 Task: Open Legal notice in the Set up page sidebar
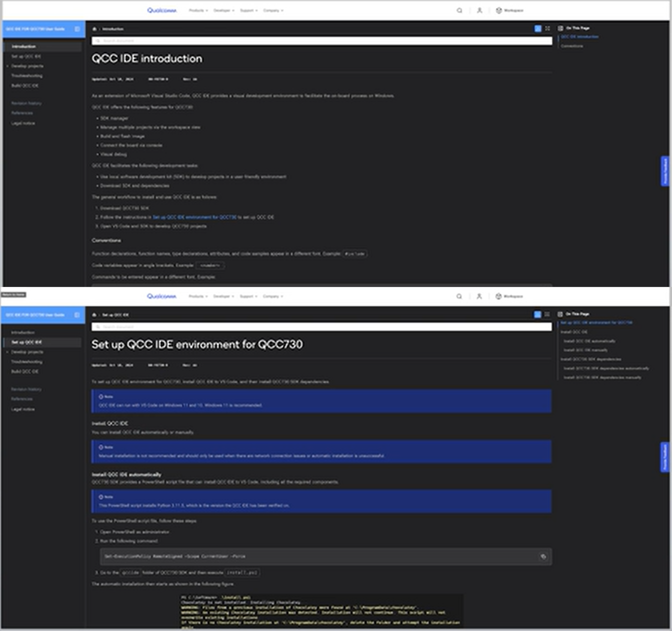[x=23, y=409]
